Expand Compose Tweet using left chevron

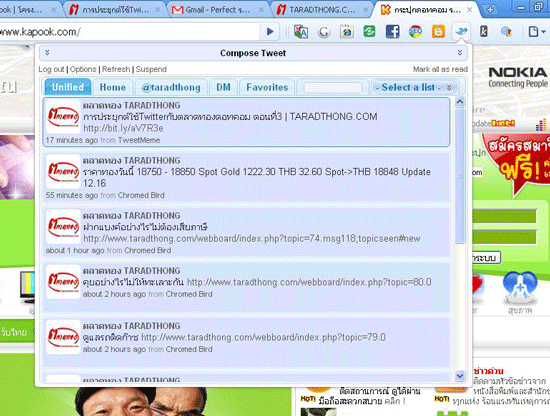coord(47,53)
